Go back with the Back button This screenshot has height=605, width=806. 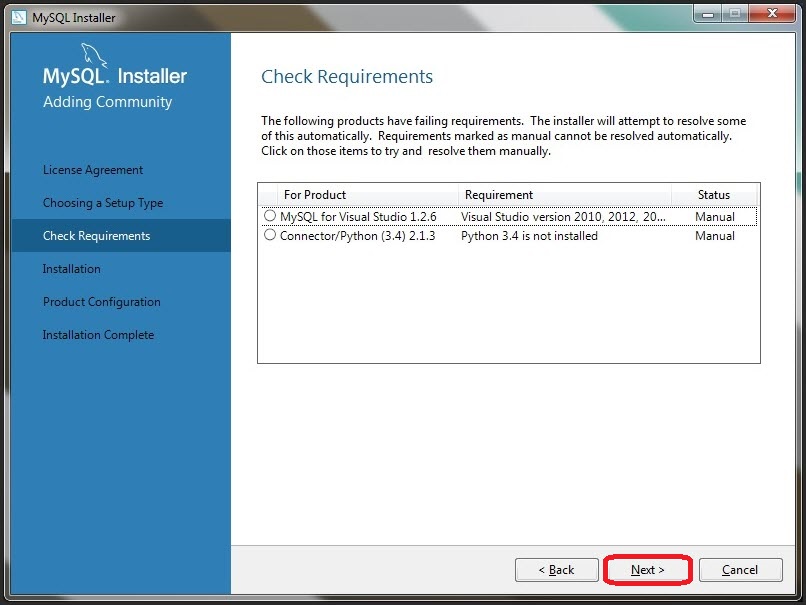557,570
